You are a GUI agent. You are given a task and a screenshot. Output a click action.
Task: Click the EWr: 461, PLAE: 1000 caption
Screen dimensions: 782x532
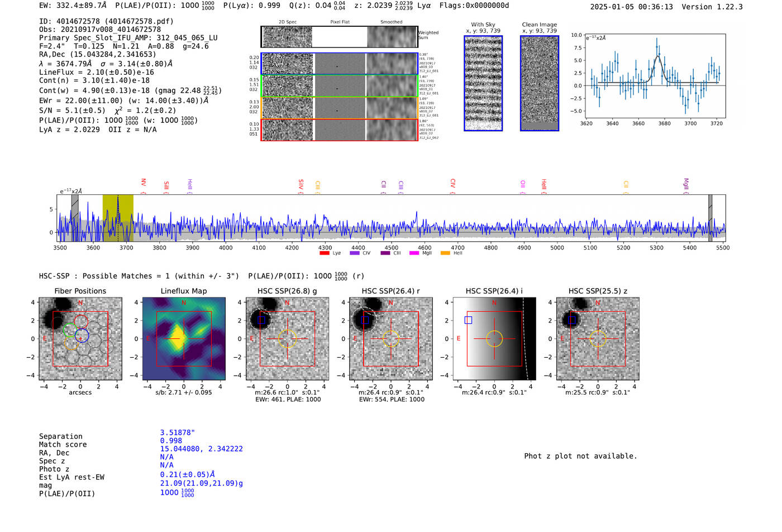pyautogui.click(x=288, y=400)
